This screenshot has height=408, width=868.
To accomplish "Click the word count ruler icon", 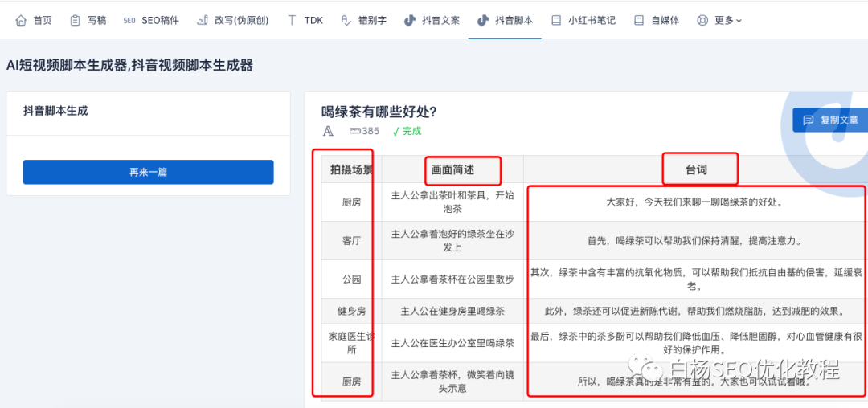I will [x=355, y=131].
